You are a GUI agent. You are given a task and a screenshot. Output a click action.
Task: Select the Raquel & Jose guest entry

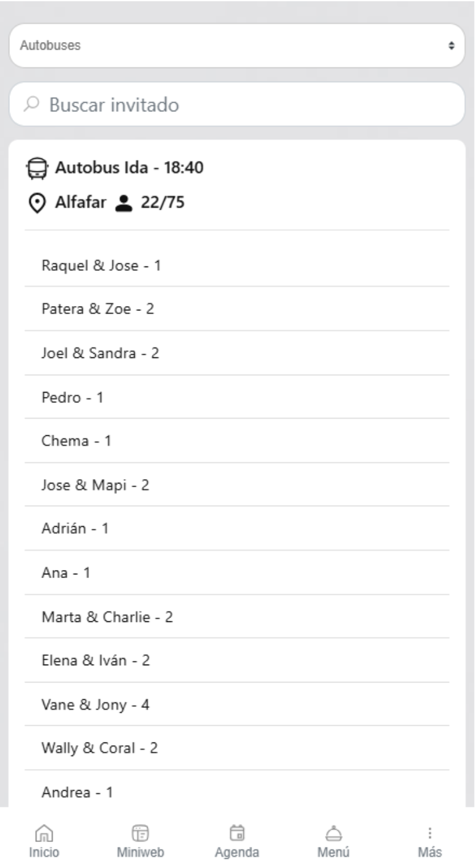(237, 265)
